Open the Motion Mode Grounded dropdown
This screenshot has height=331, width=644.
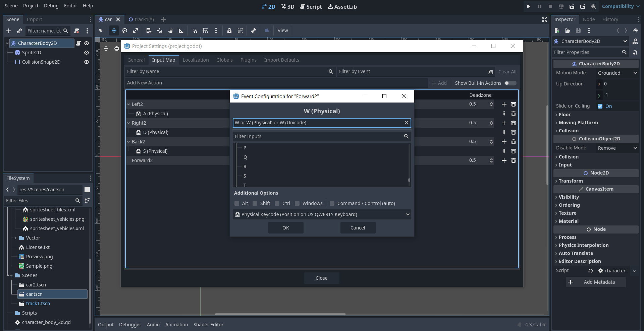[617, 73]
